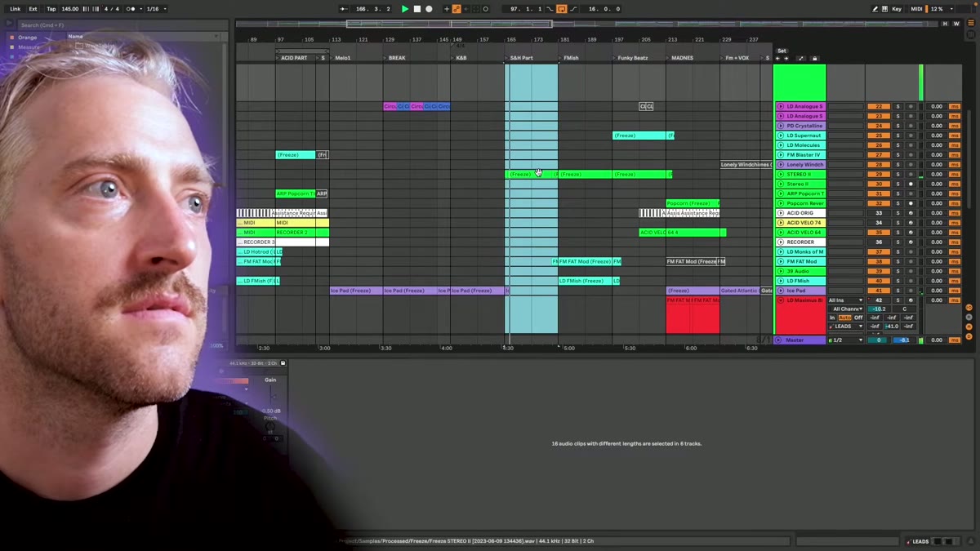
Task: Open All Ins input type dropdown
Action: [846, 300]
